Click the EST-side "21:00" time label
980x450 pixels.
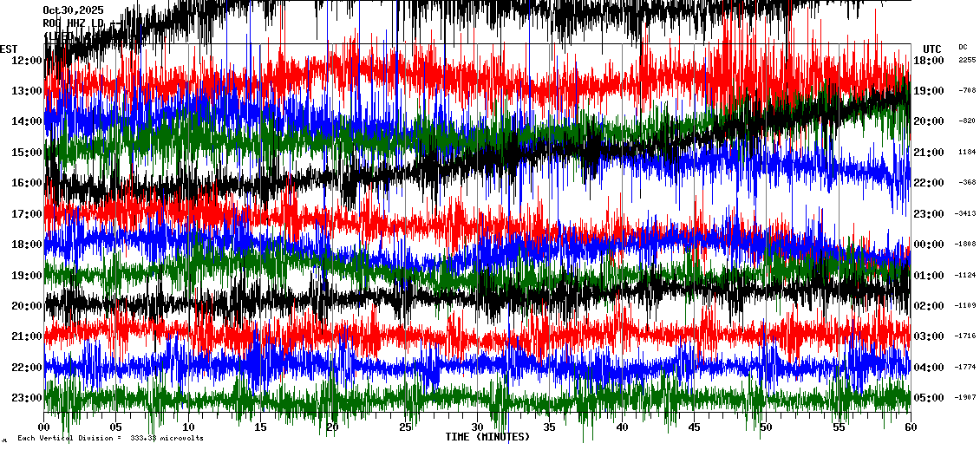pos(26,336)
